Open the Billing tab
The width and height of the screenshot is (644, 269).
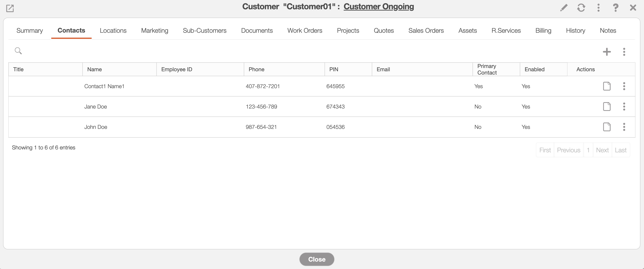543,31
